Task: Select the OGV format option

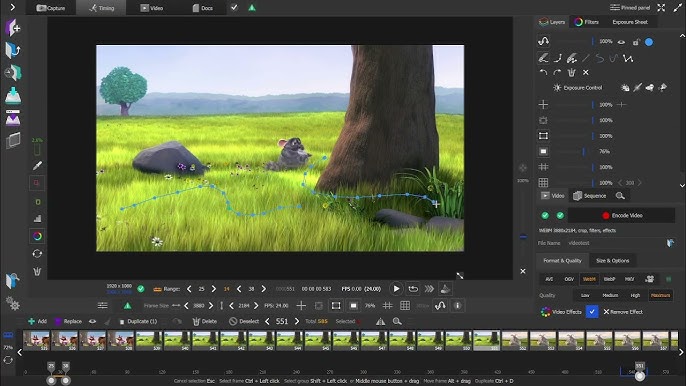Action: point(569,279)
